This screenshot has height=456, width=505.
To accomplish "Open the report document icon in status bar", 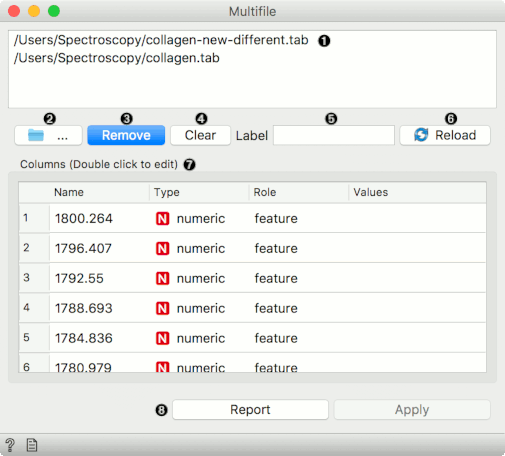I will pos(32,445).
